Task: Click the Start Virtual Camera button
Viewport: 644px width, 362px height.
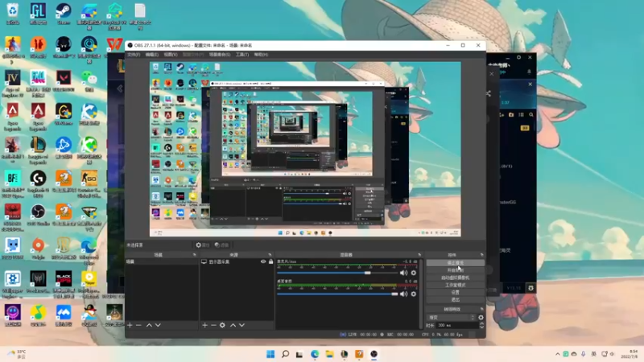Action: [455, 278]
